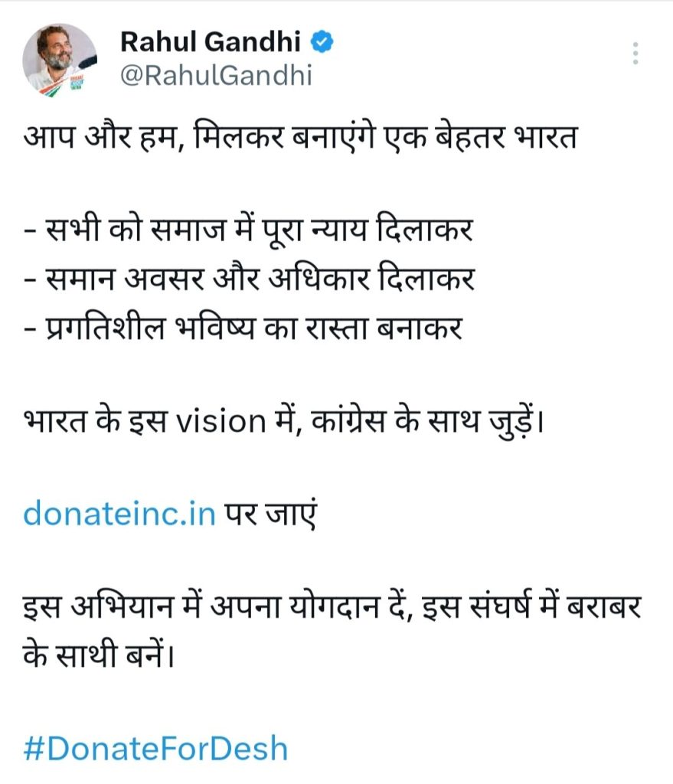Viewport: 673px width, 784px height.
Task: Click the blue verified checkmark badge
Action: [x=322, y=42]
